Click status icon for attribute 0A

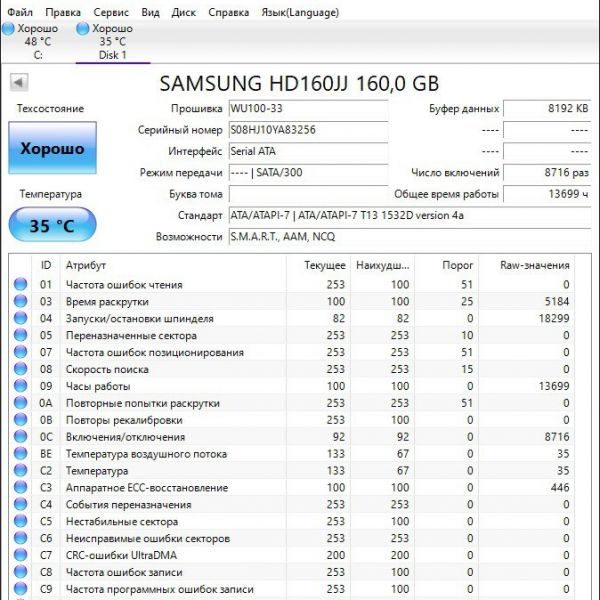click(x=20, y=403)
